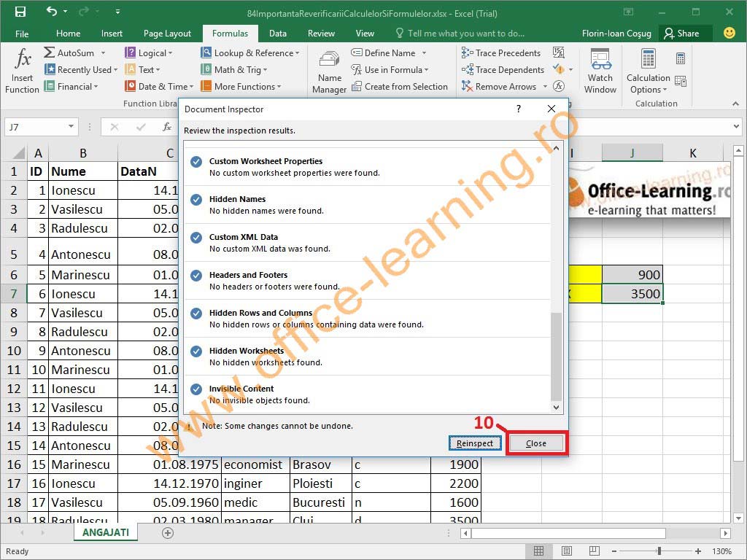Click the zoom slider handle
747x560 pixels.
(x=659, y=551)
